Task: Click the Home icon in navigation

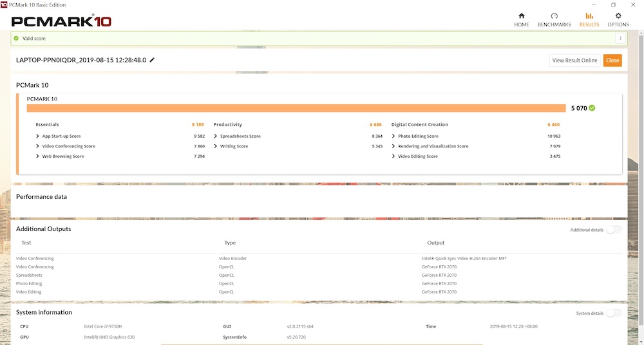Action: [521, 16]
